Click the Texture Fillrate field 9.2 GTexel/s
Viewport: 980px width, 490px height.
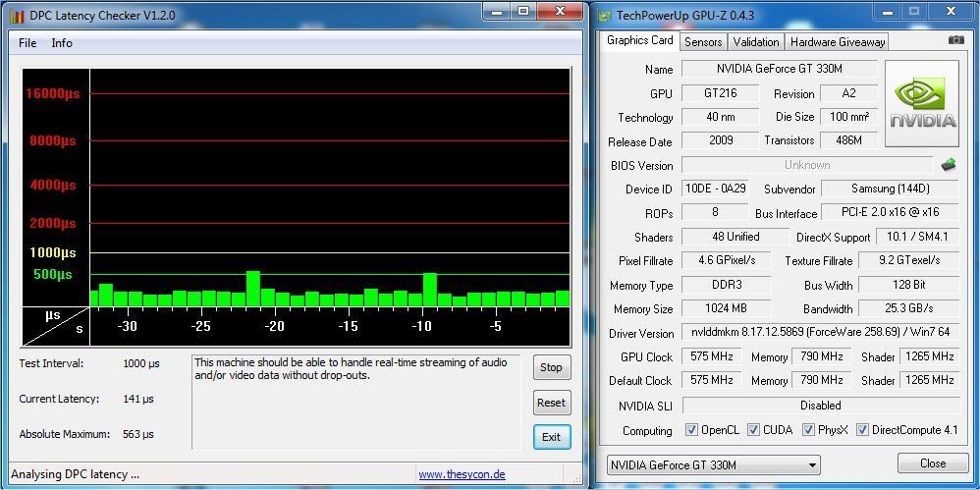point(908,260)
